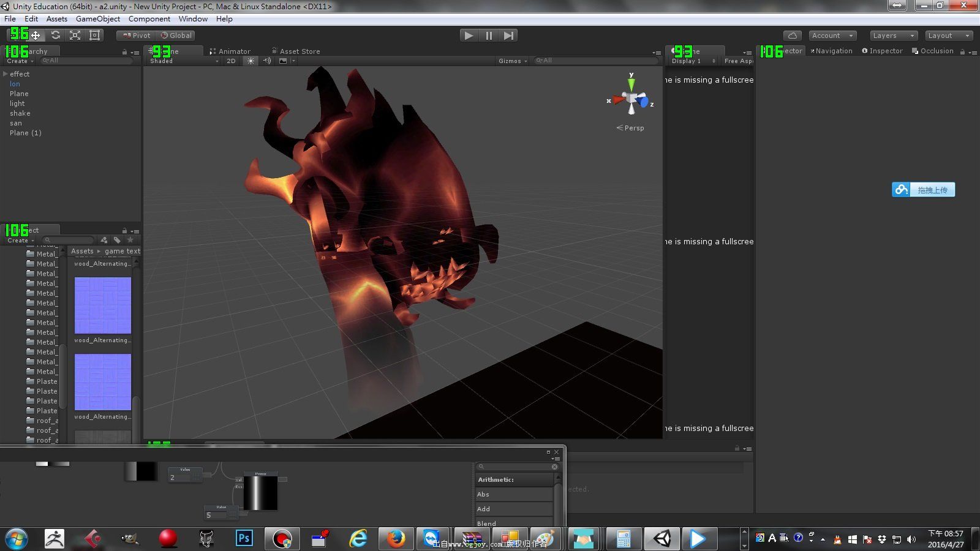Viewport: 980px width, 551px height.
Task: Select the Move tool in toolbar
Action: coord(36,36)
